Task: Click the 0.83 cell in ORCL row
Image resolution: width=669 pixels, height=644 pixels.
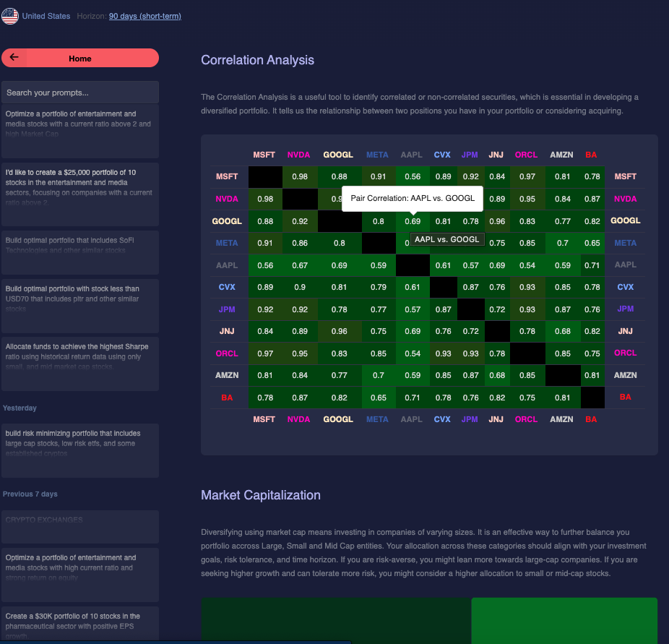Action: point(339,353)
